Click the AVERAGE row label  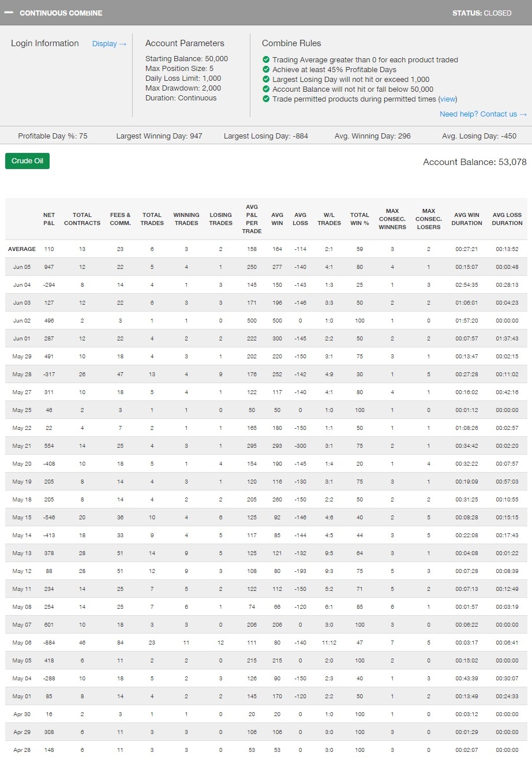(22, 249)
